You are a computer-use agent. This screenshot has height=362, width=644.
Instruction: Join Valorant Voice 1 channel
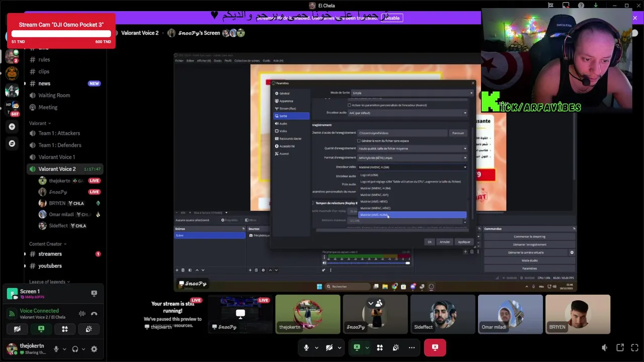click(x=64, y=157)
